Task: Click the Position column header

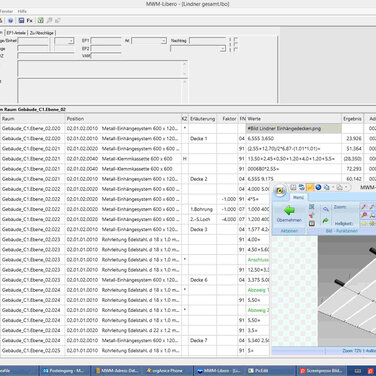Action: click(123, 119)
